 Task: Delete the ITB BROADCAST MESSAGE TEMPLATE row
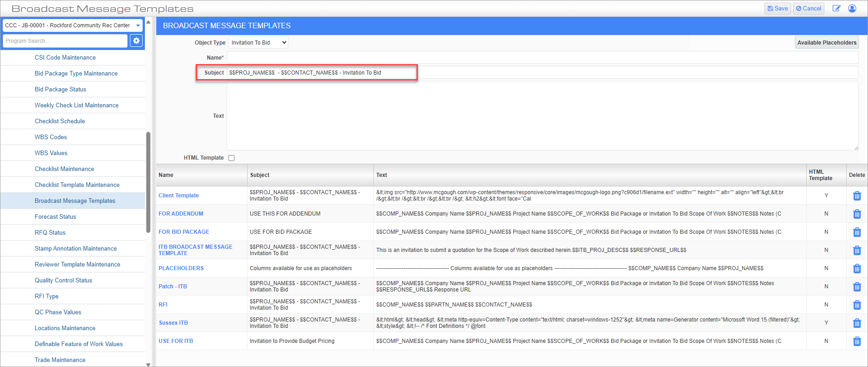857,250
